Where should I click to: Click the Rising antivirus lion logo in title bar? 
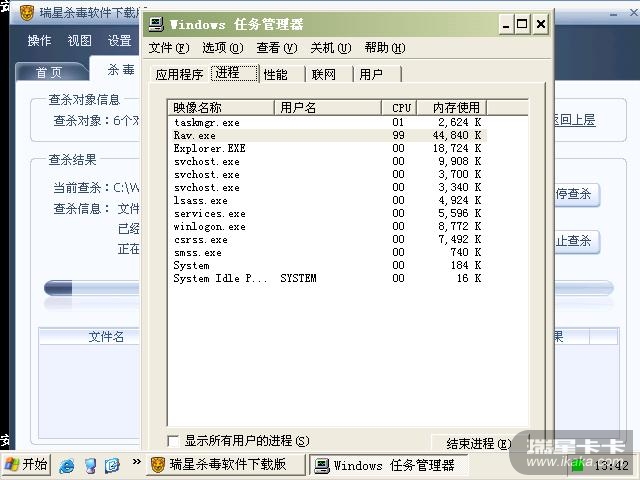(27, 13)
